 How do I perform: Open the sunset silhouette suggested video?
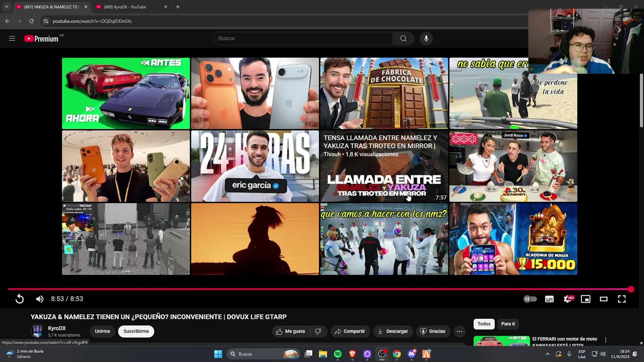point(255,239)
